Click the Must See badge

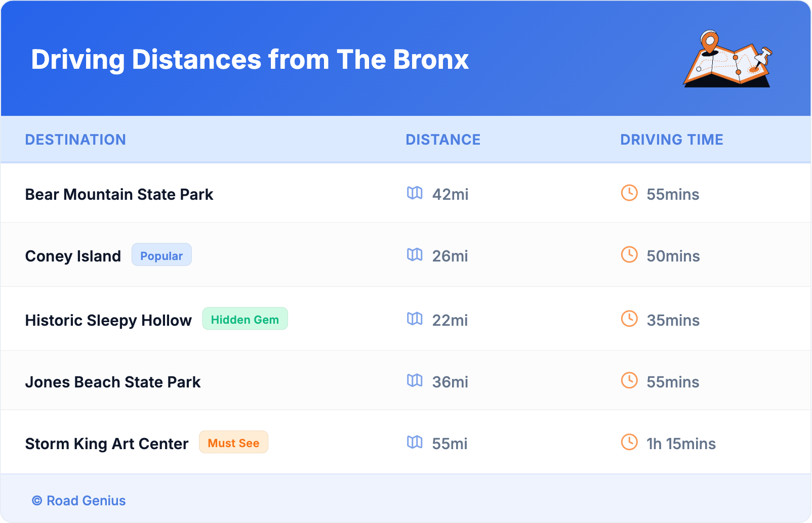click(233, 443)
